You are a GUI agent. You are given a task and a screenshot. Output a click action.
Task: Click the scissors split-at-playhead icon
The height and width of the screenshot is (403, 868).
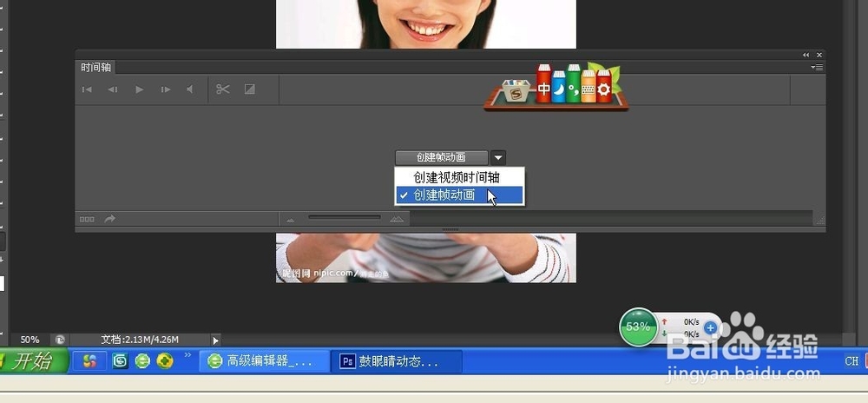[222, 89]
